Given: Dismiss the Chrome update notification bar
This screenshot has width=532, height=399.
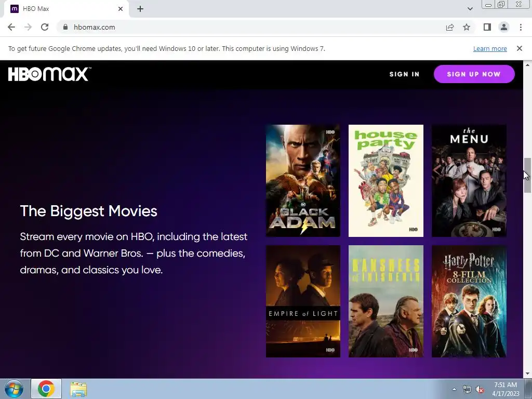Looking at the screenshot, I should tap(519, 48).
